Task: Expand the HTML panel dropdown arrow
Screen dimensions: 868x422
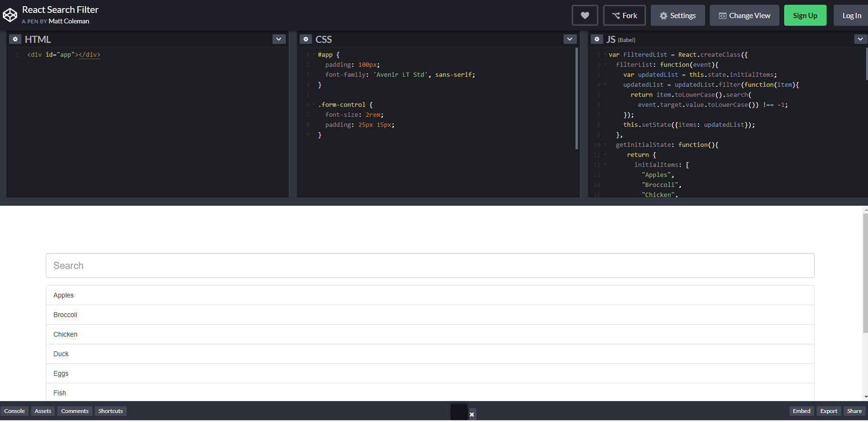Action: (279, 39)
